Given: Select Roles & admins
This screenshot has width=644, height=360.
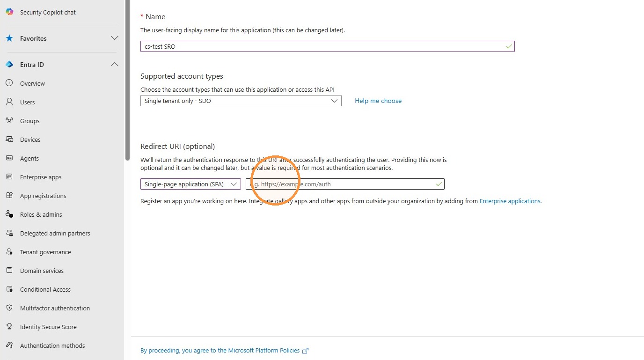Looking at the screenshot, I should click(41, 215).
